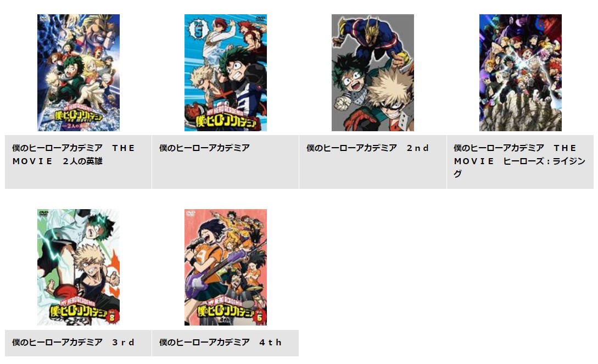The image size is (598, 364).
Task: Select the 2nd season cover with All Might
Action: click(373, 73)
